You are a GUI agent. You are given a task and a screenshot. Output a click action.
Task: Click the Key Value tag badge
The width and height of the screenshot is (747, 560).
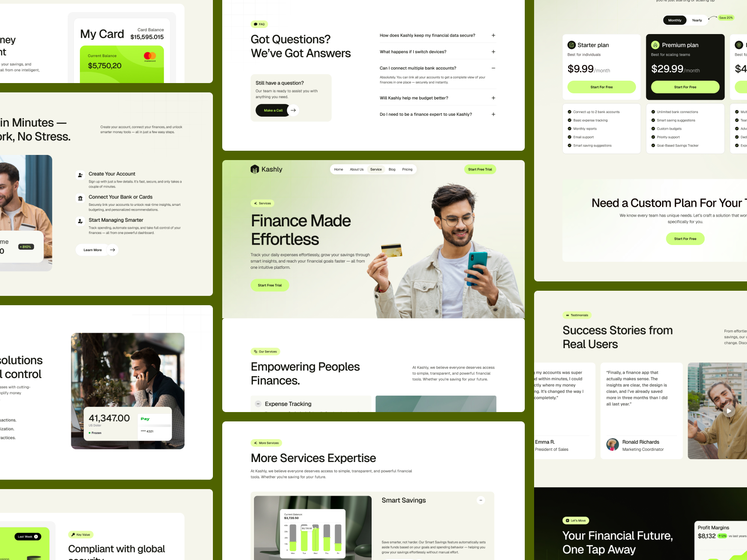(x=81, y=534)
